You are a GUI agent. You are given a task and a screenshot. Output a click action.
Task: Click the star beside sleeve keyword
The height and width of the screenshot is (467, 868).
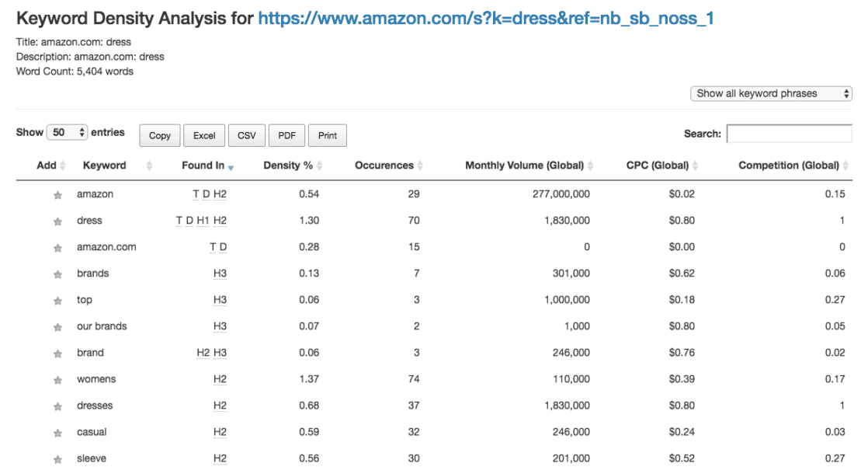57,459
